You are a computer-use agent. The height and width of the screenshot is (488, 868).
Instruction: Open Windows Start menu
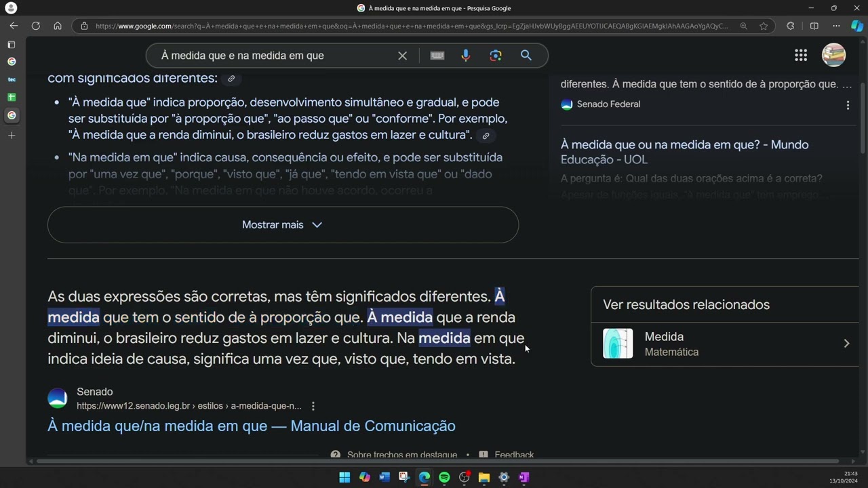(344, 477)
